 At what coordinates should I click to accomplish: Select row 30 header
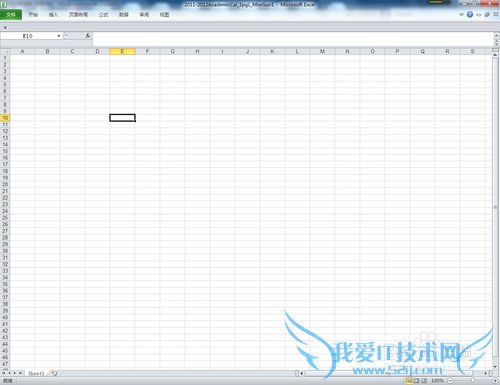pos(5,251)
